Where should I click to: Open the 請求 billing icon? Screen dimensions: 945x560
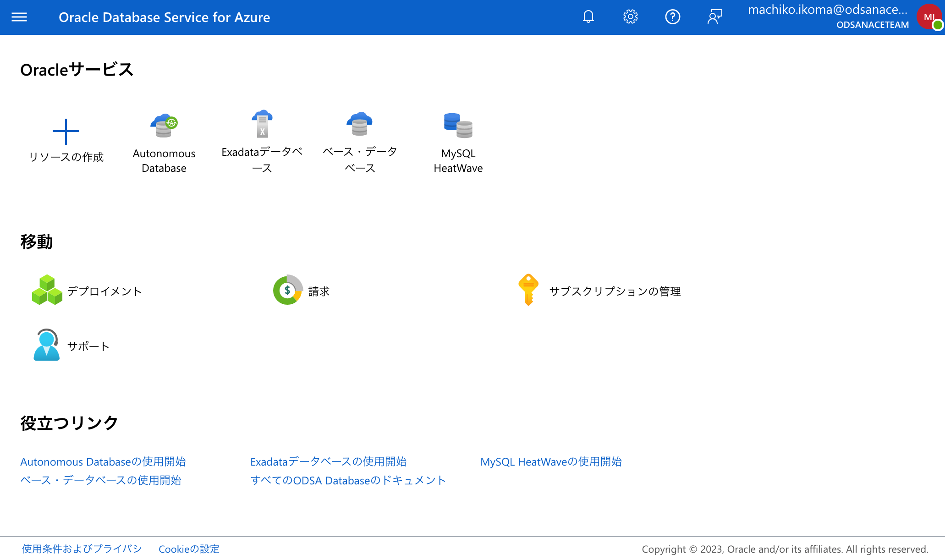[x=288, y=290]
